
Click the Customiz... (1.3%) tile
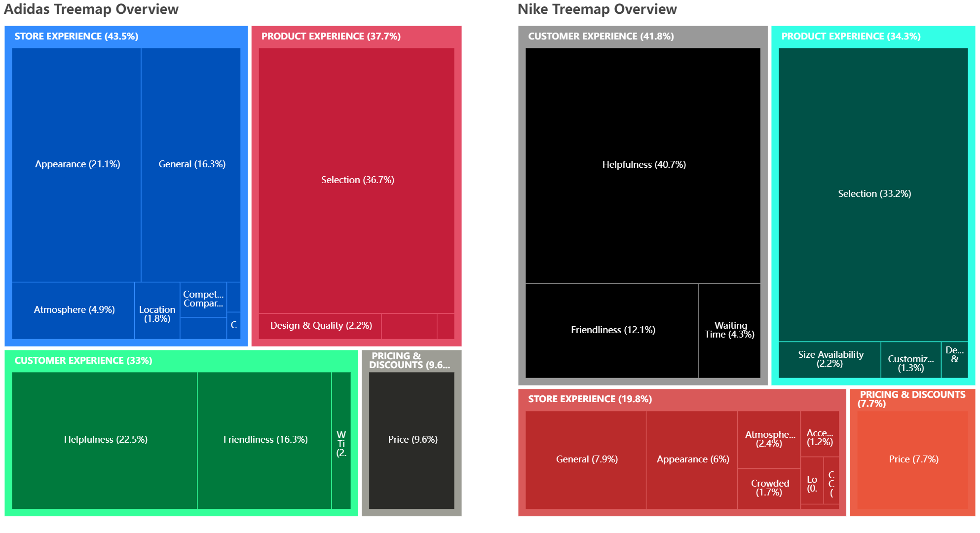(911, 360)
